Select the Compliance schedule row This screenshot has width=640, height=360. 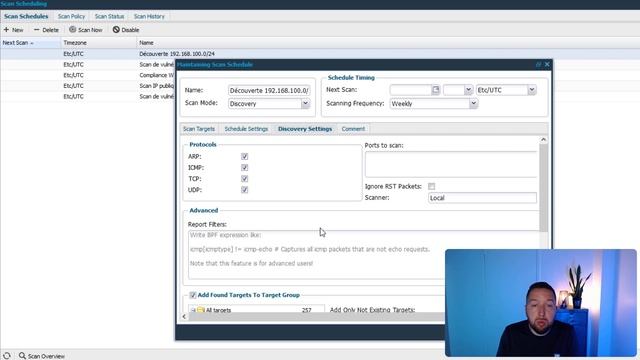click(87, 75)
